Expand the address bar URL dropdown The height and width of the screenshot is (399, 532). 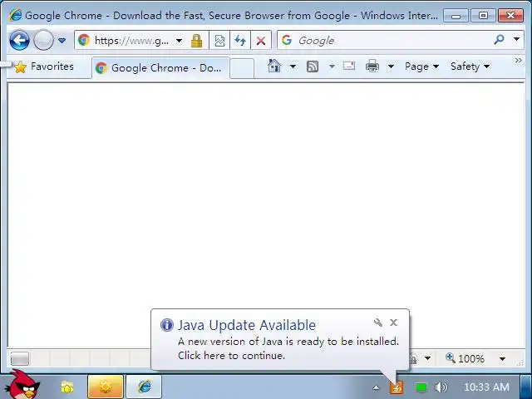point(179,41)
